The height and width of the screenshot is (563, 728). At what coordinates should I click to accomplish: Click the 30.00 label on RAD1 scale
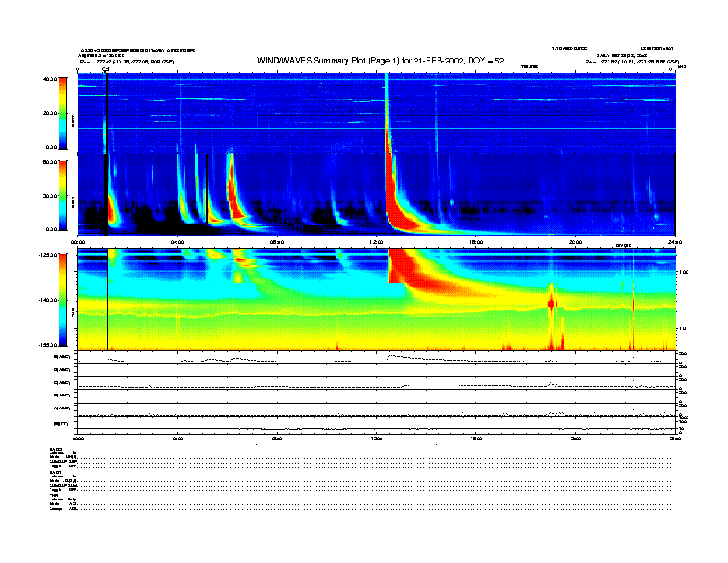click(x=50, y=196)
